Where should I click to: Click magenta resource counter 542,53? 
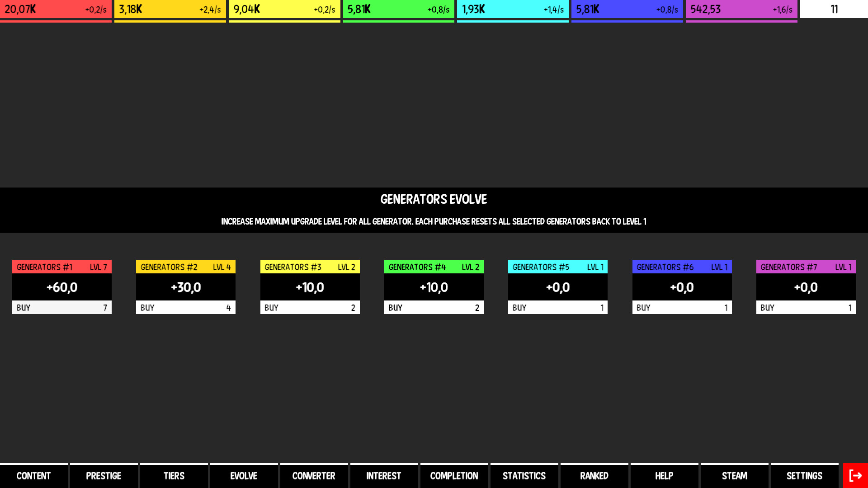741,9
